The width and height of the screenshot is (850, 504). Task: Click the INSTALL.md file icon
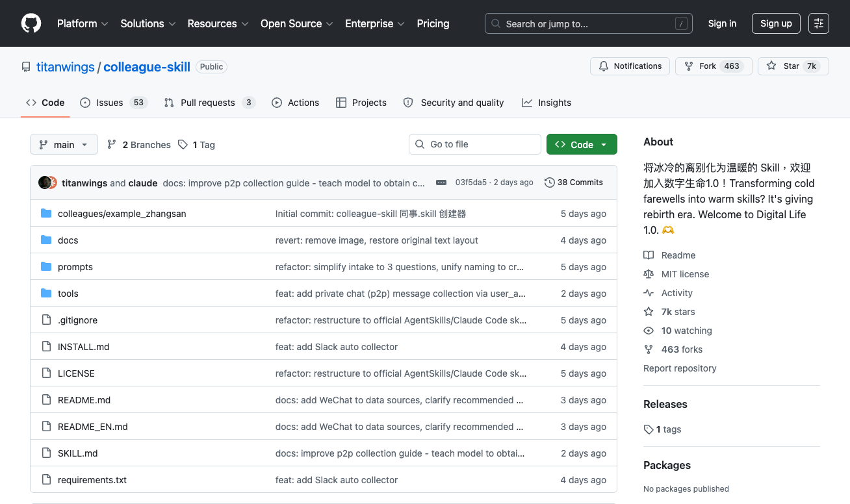46,346
